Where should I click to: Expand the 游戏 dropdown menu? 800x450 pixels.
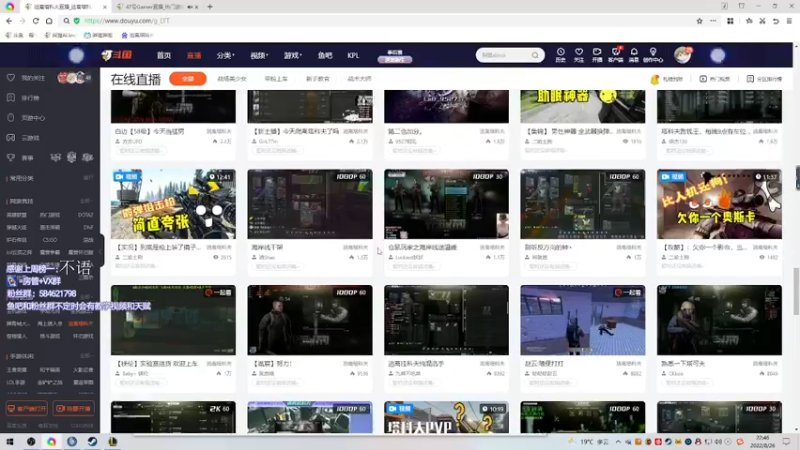pos(293,55)
